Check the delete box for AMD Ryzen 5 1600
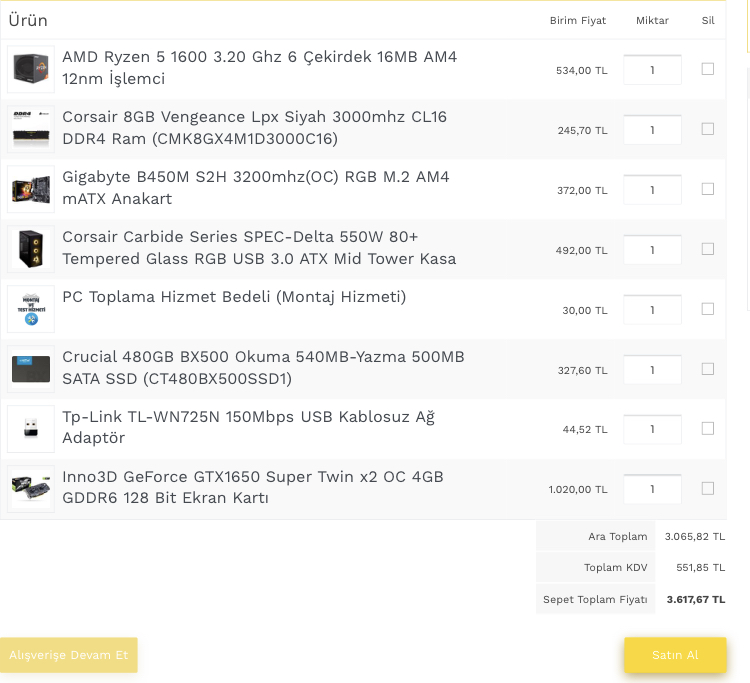Image resolution: width=750 pixels, height=683 pixels. 707,69
